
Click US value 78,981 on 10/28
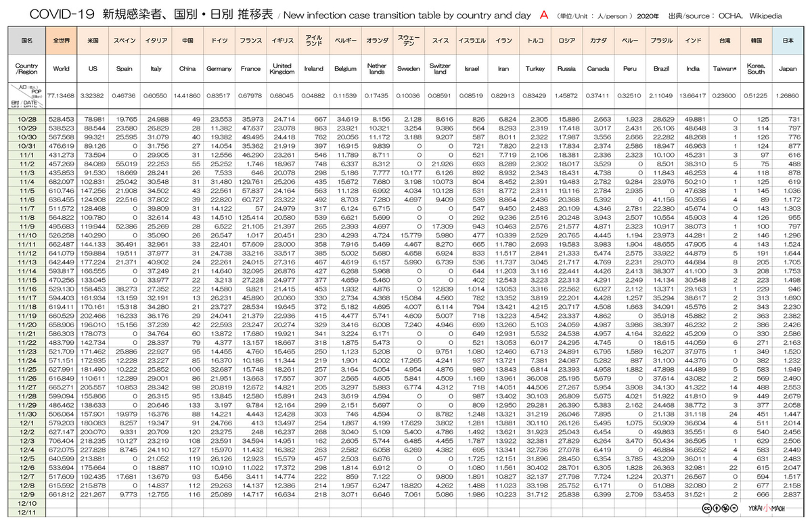pos(97,119)
